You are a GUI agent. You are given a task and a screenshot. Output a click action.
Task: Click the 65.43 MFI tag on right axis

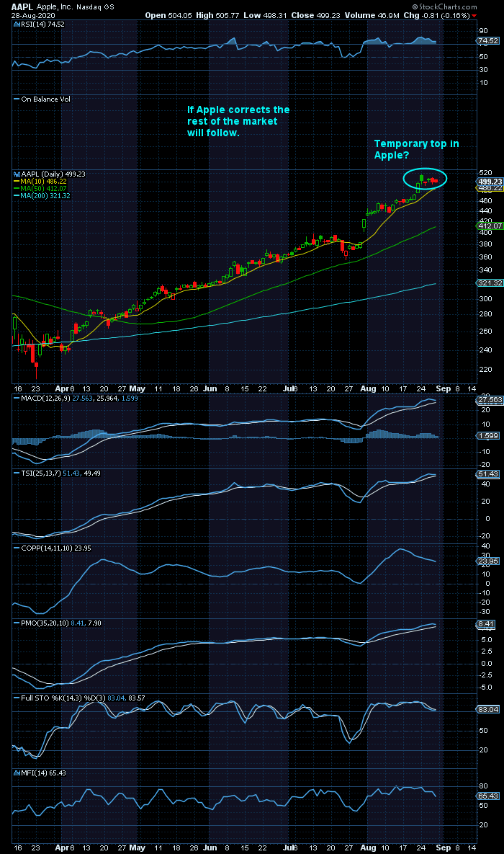[x=489, y=796]
